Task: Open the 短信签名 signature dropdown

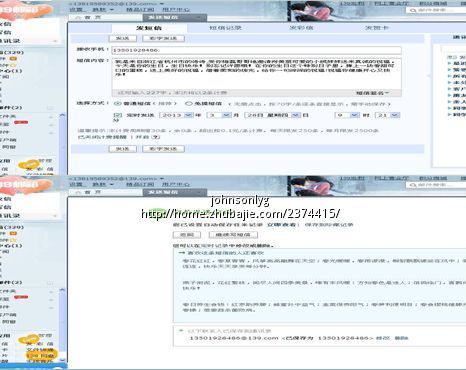Action: click(x=373, y=93)
